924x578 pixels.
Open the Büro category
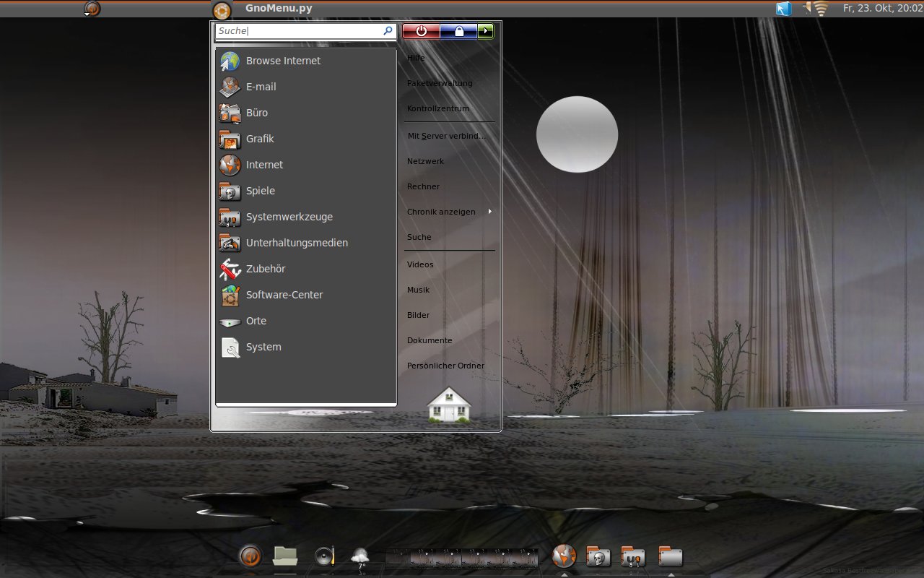click(306, 113)
